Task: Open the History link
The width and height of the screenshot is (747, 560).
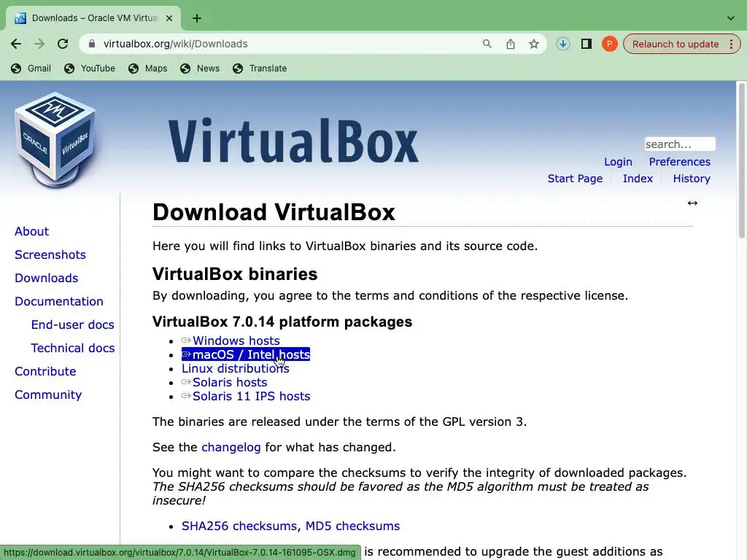Action: click(x=692, y=179)
